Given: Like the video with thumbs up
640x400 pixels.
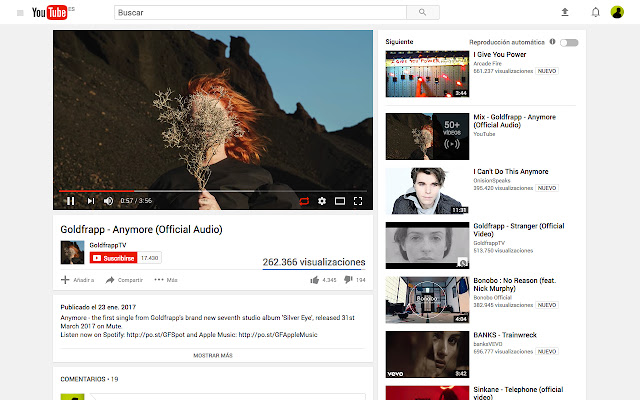Looking at the screenshot, I should point(315,280).
